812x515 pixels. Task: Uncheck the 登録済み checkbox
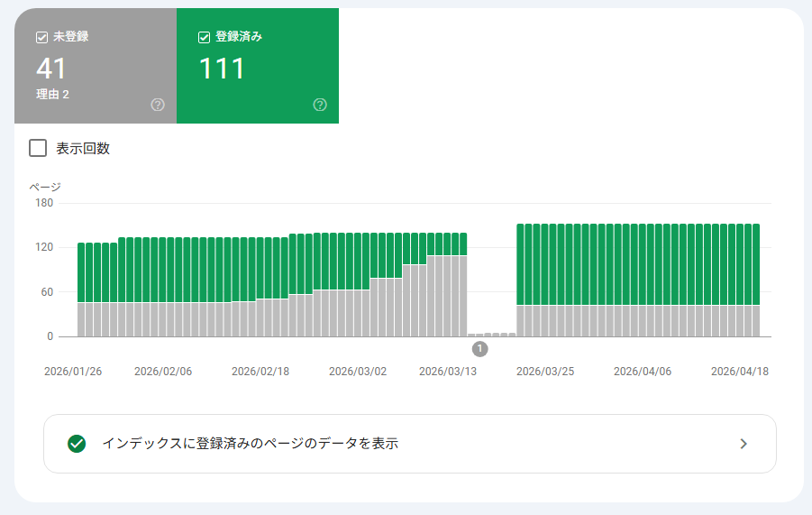(x=204, y=37)
